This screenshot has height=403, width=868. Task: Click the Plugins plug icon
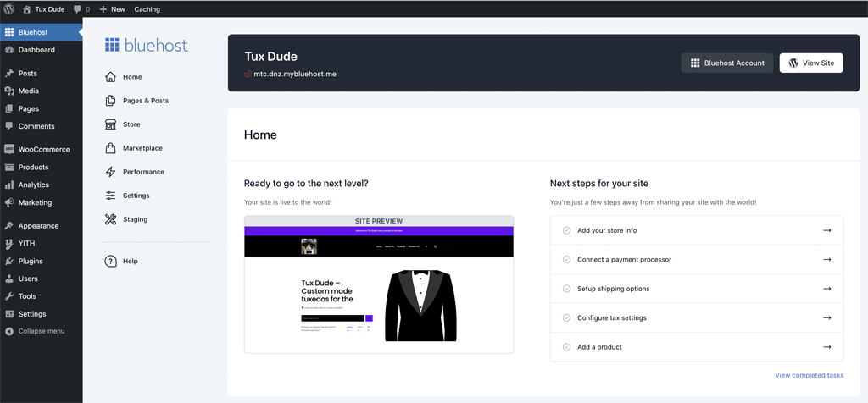pyautogui.click(x=8, y=261)
